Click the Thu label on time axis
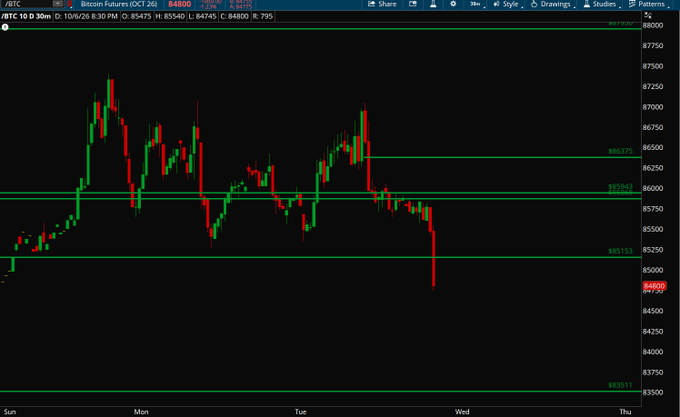This screenshot has width=680, height=417. (625, 412)
